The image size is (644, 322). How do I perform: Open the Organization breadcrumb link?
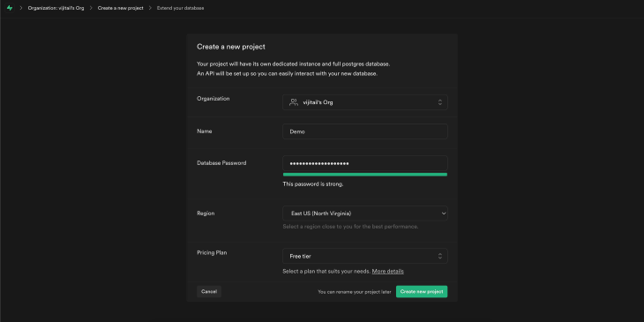pyautogui.click(x=56, y=8)
